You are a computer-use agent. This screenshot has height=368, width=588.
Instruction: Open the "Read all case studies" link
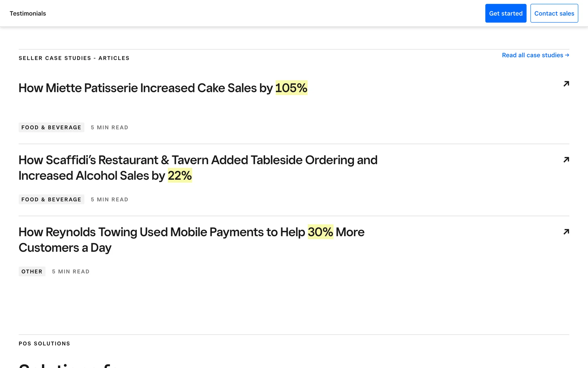click(x=532, y=55)
